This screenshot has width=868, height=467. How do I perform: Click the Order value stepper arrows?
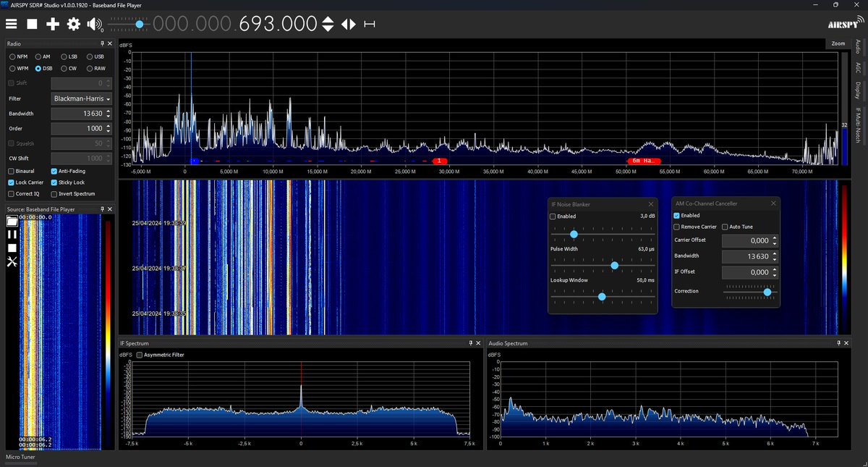coord(109,128)
